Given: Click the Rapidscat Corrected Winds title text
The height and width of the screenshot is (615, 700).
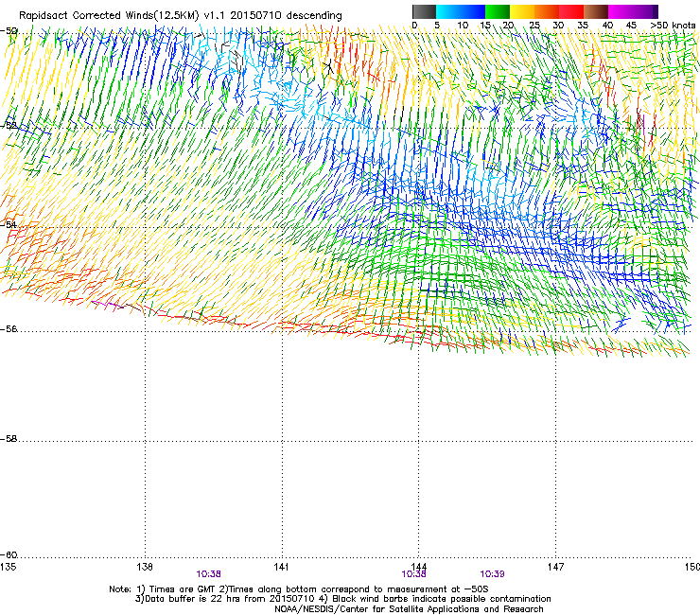Looking at the screenshot, I should 181,15.
